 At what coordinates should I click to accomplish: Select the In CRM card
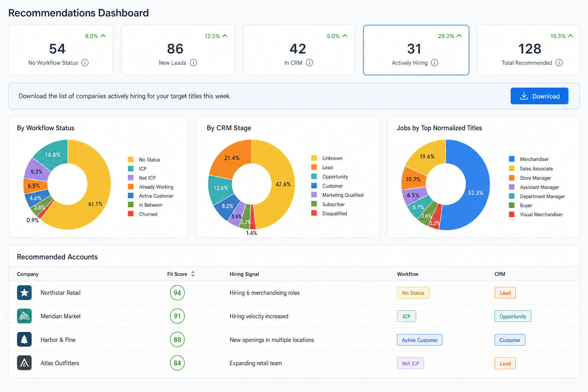point(299,50)
